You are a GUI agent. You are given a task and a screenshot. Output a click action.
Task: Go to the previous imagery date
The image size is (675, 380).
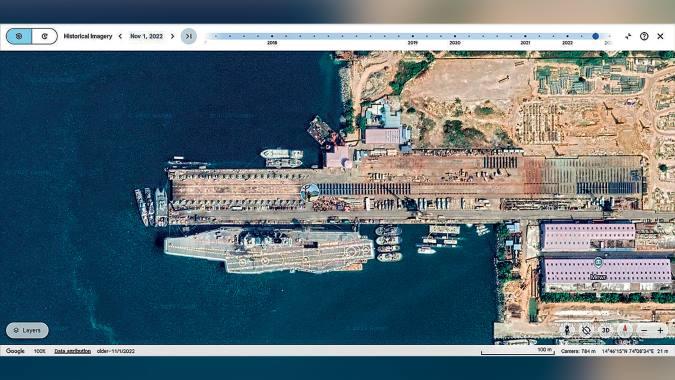120,36
